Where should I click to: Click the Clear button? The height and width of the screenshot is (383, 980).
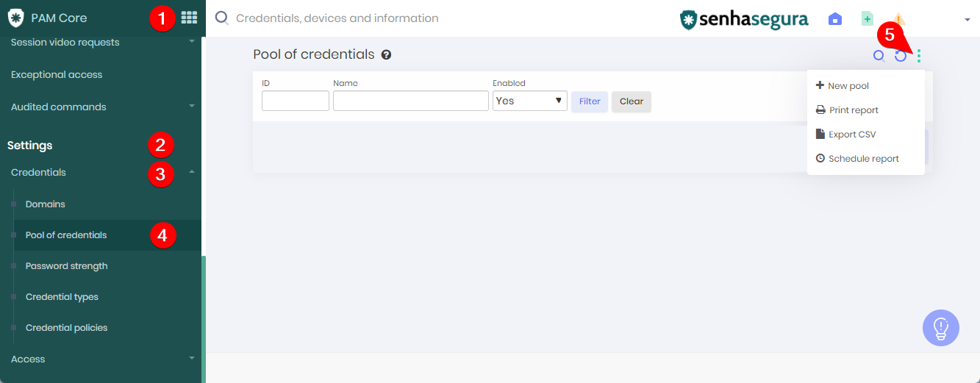(632, 101)
